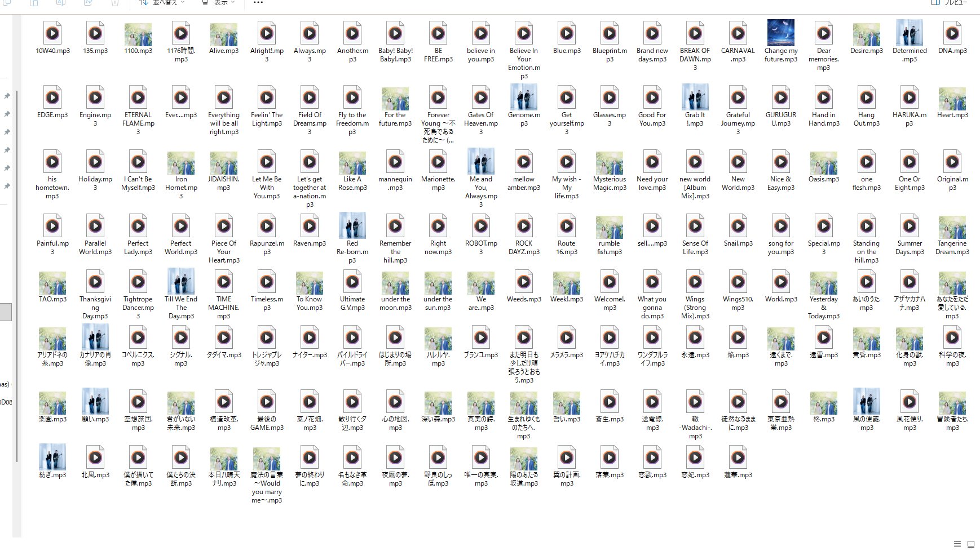Open the 並べ替え sort dropdown
The width and height of the screenshot is (980, 551).
click(162, 2)
